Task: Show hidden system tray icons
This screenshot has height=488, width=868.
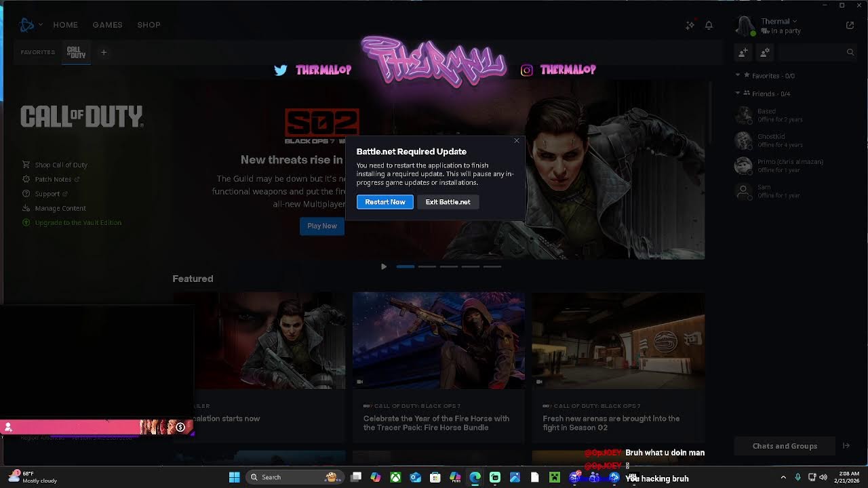Action: [x=783, y=477]
